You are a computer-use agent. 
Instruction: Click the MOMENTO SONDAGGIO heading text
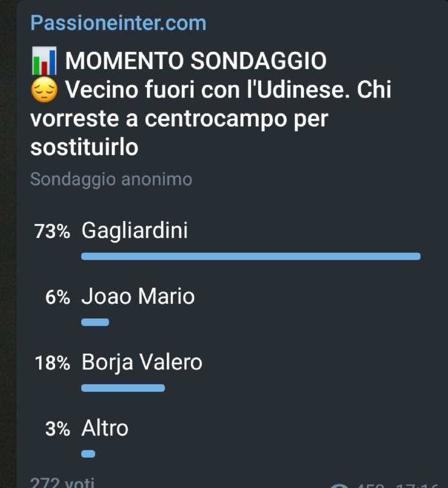[195, 61]
